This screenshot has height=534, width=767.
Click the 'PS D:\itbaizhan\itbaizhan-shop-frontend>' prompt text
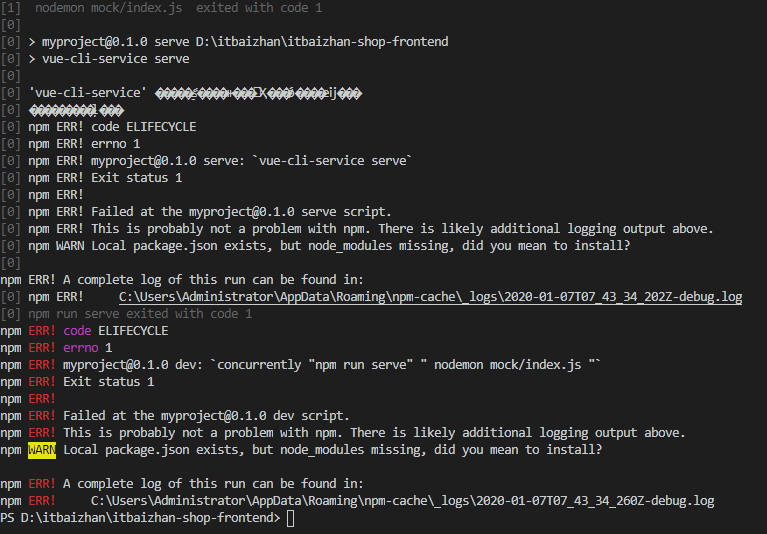140,518
